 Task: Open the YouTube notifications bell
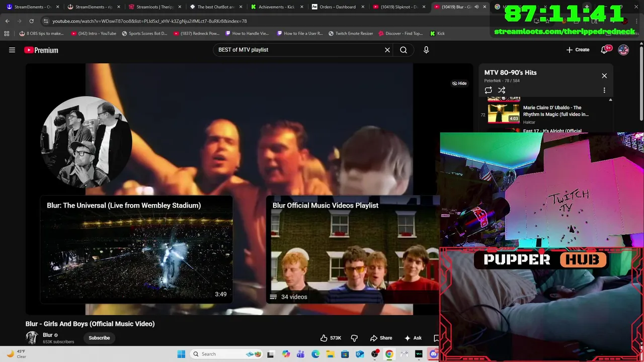(605, 50)
